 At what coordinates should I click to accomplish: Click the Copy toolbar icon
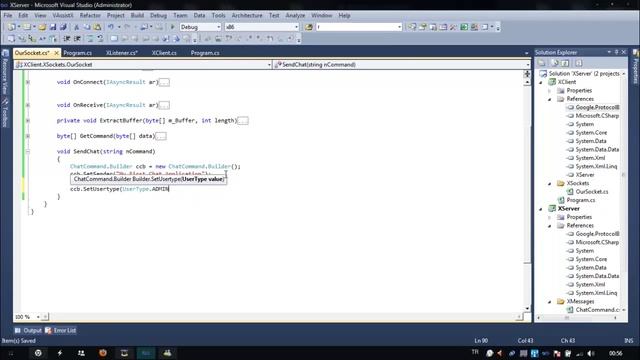[x=87, y=27]
